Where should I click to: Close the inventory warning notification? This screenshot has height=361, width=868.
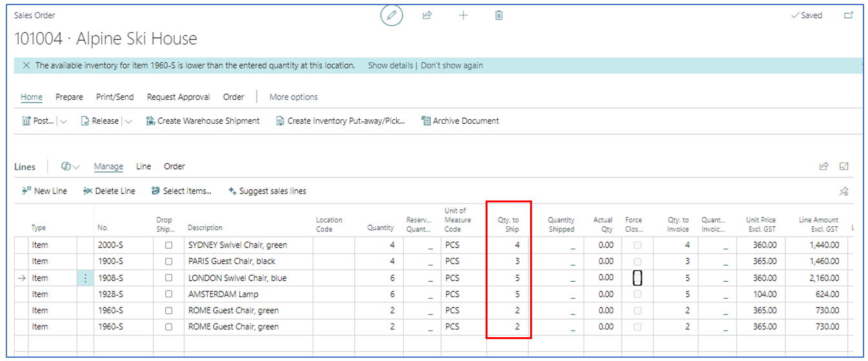(x=26, y=66)
